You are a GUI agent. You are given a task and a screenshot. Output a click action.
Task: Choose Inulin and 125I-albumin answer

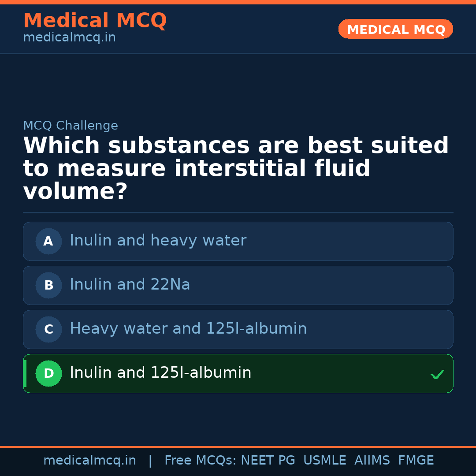(160, 373)
